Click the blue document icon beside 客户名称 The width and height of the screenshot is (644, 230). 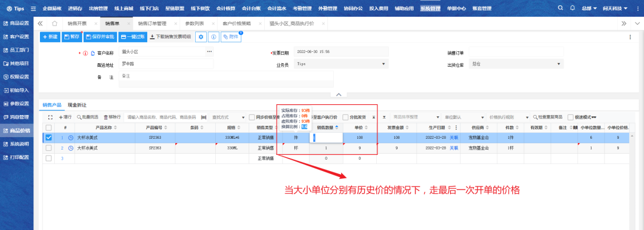(93, 53)
